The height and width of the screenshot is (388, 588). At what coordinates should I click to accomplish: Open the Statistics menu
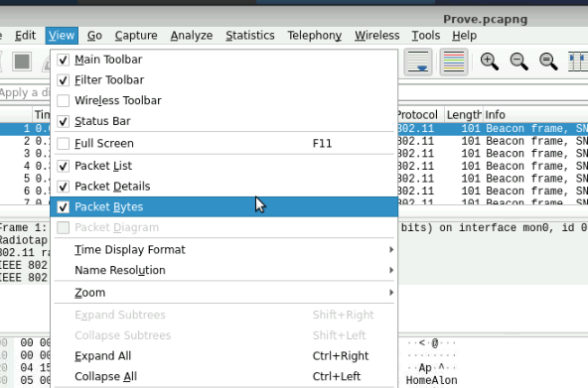[x=250, y=36]
